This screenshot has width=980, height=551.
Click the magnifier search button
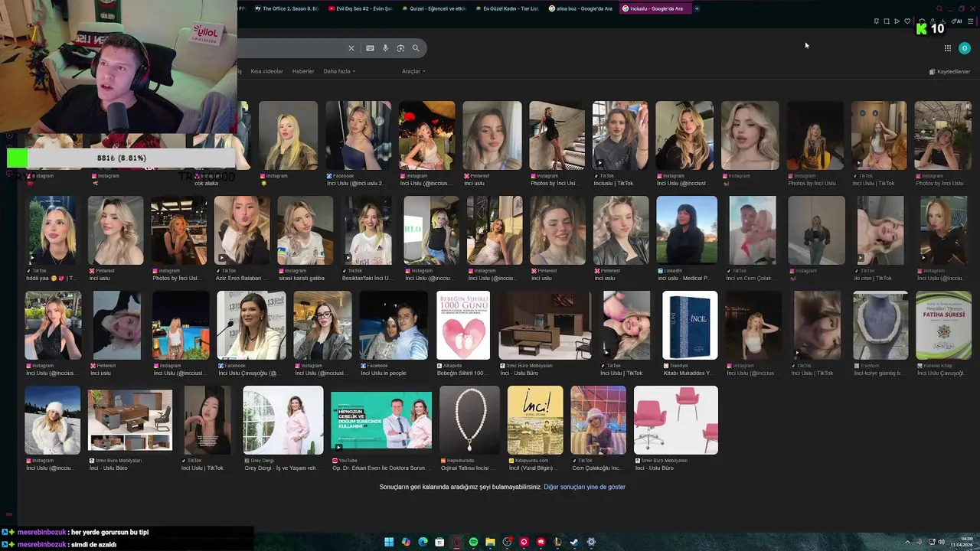pos(416,48)
